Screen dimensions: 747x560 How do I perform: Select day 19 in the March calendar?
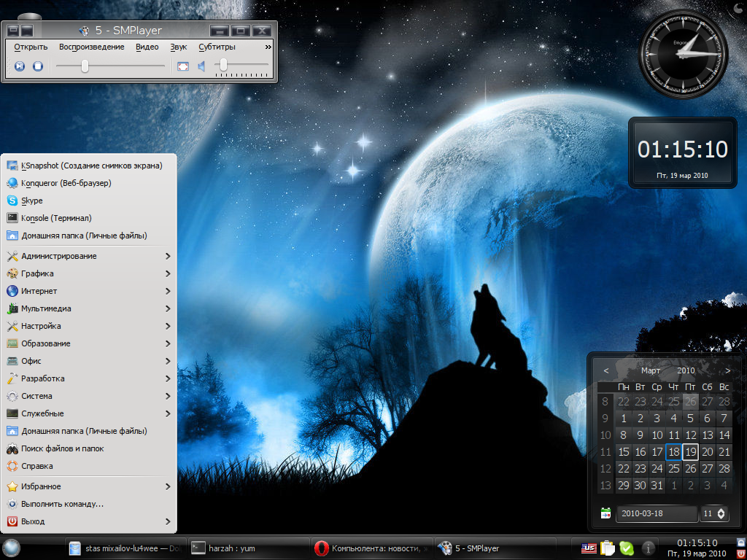[x=690, y=452]
